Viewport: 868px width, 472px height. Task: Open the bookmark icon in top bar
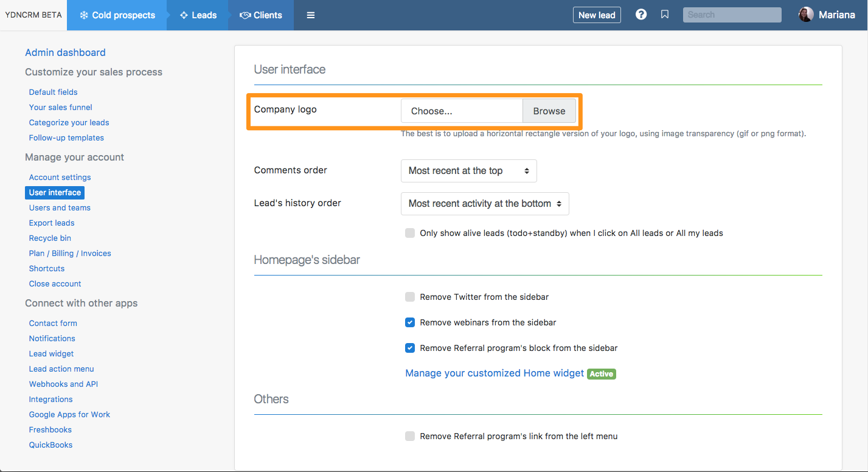(665, 15)
